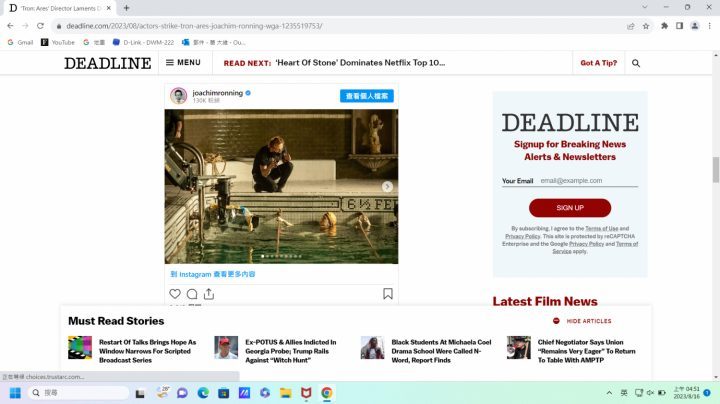The height and width of the screenshot is (404, 720).
Task: Reload the page in Chrome
Action: tap(40, 26)
